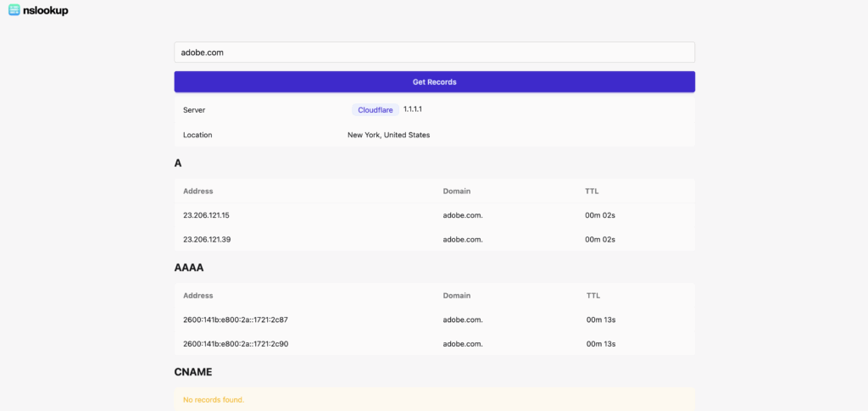Click the domain cell in the 2c90 row
The width and height of the screenshot is (868, 411).
[x=463, y=344]
